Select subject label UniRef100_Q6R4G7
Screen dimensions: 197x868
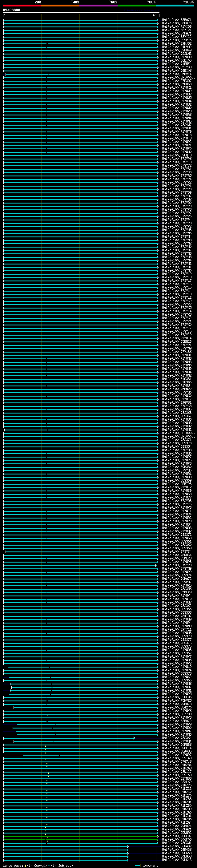(177, 846)
